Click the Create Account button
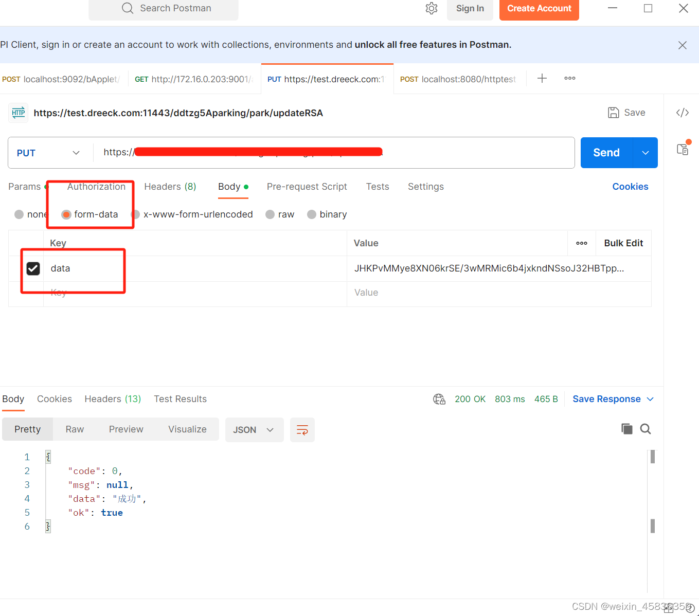Image resolution: width=699 pixels, height=616 pixels. click(x=539, y=9)
